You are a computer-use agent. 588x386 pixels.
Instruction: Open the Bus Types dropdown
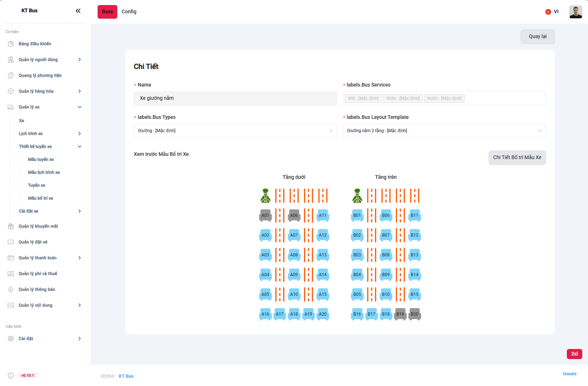pos(235,131)
